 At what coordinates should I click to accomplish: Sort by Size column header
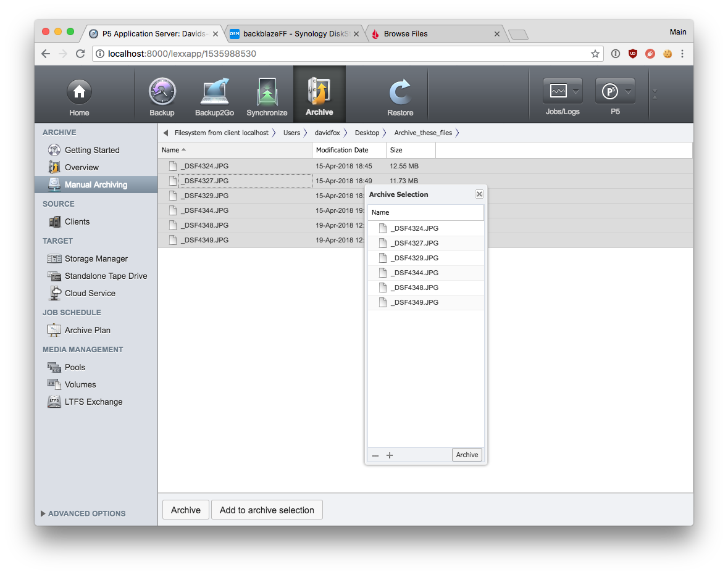pos(411,150)
